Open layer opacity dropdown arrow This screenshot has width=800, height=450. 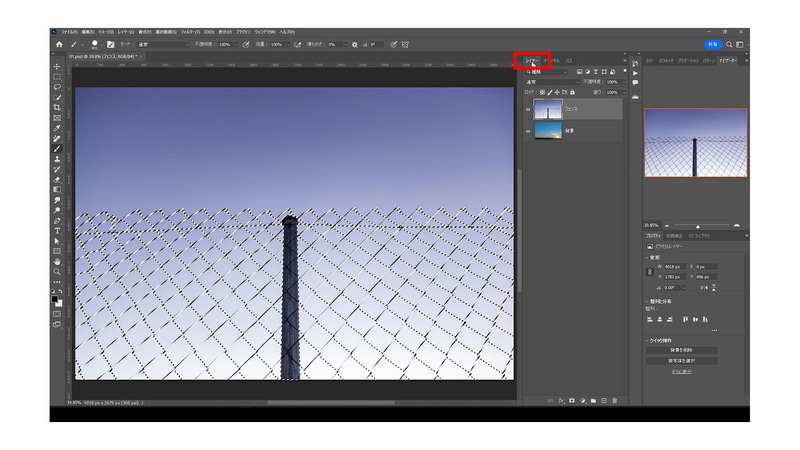pos(624,82)
